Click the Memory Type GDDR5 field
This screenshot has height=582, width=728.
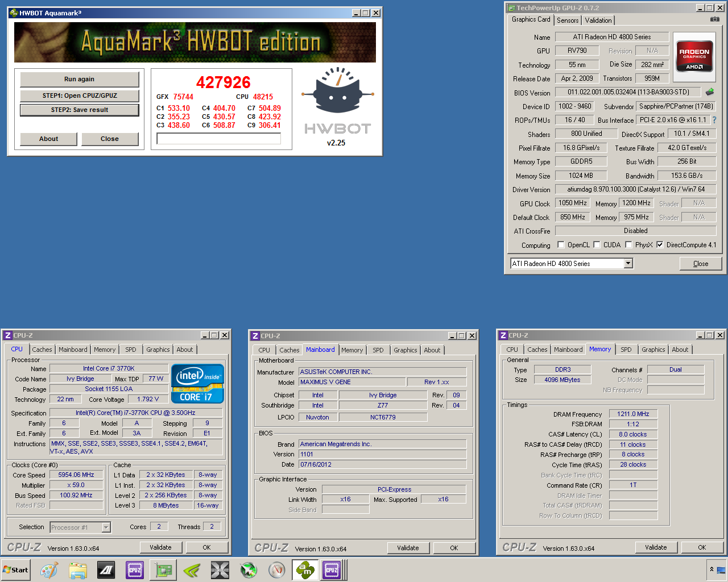coord(581,161)
